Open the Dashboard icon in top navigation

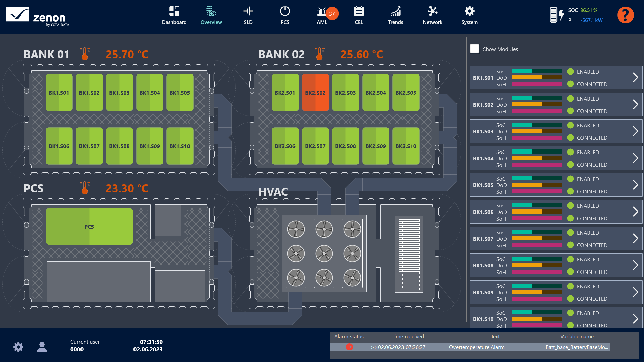174,15
